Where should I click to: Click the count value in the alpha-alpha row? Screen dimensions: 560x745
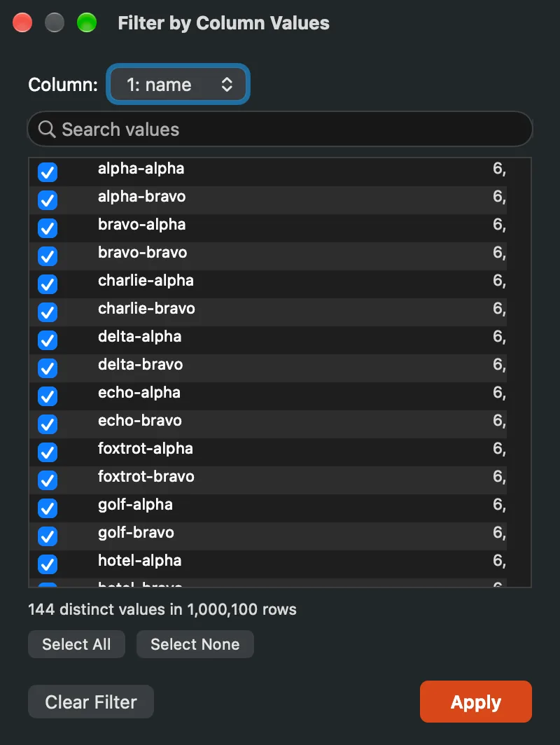(499, 169)
